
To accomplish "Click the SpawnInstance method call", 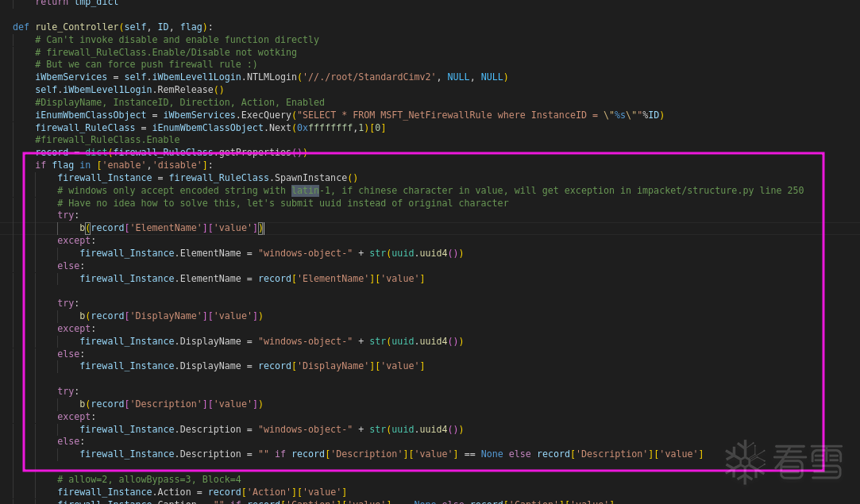I will 313,178.
